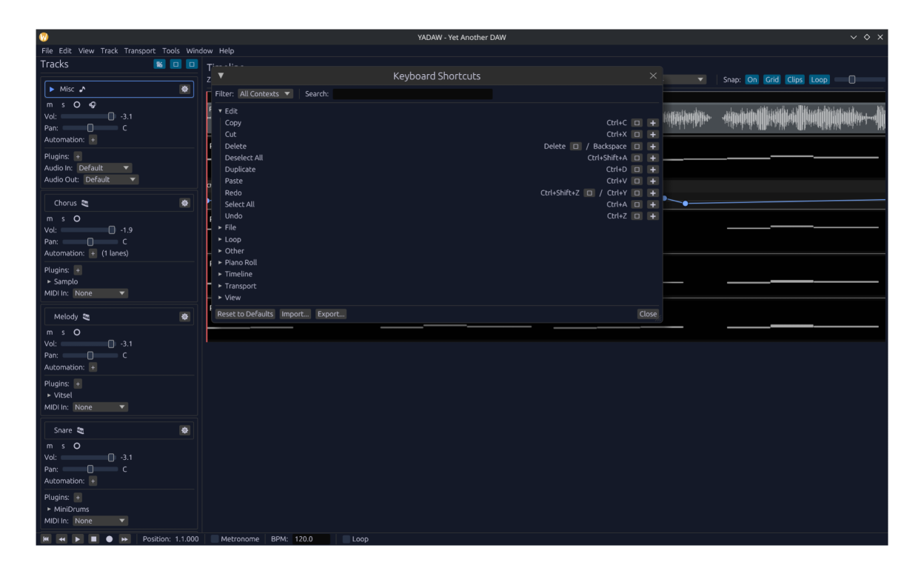
Task: Stop playback with the stop button
Action: pyautogui.click(x=93, y=539)
